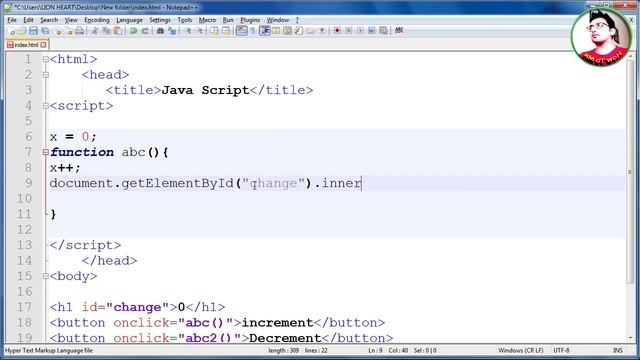This screenshot has width=640, height=360.
Task: Close the index.html tab with its X
Action: [x=43, y=45]
